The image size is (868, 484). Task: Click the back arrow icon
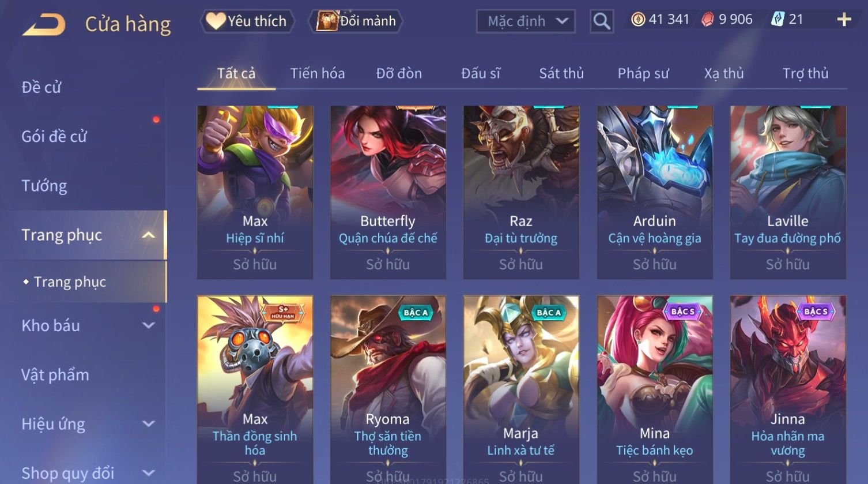(x=44, y=24)
